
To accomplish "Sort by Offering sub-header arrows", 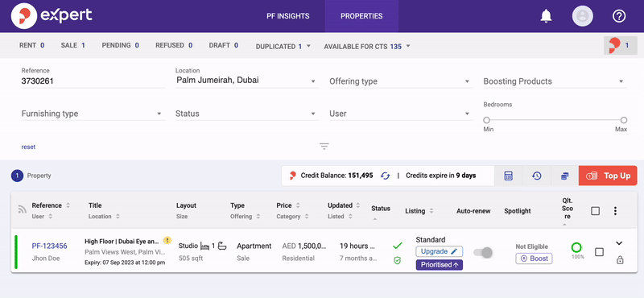I will point(258,216).
